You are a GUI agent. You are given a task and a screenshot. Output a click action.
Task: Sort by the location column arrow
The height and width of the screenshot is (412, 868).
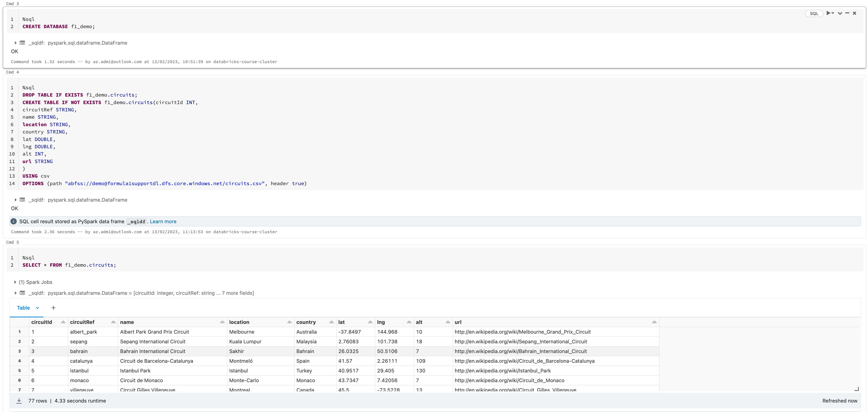coord(289,322)
